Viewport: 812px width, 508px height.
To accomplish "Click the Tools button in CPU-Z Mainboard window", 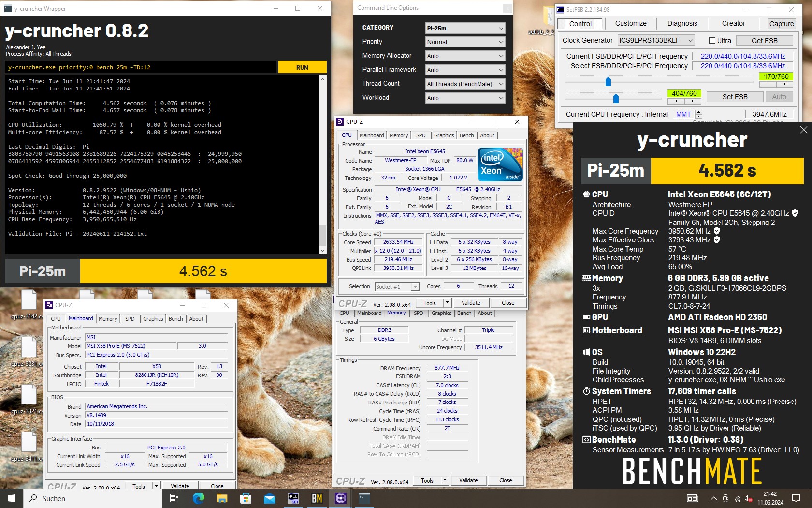I will (x=139, y=486).
